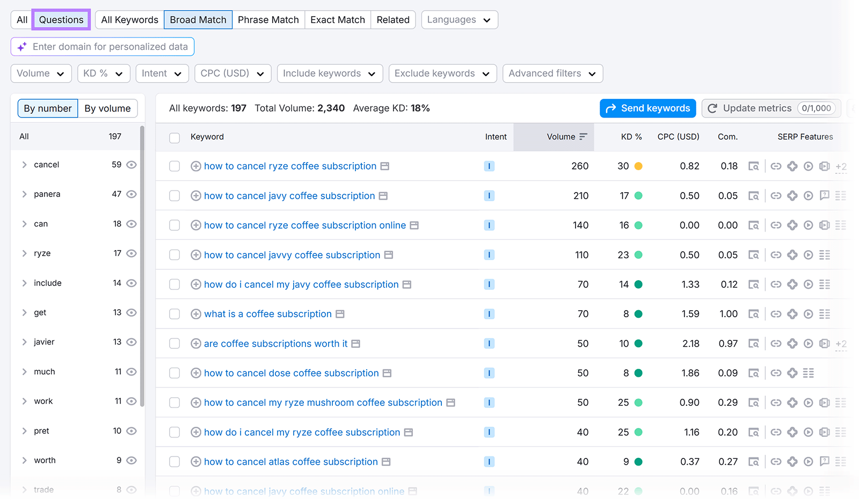This screenshot has height=504, width=859.
Task: Open 'are coffee subscriptions worth it' keyword link
Action: click(276, 344)
